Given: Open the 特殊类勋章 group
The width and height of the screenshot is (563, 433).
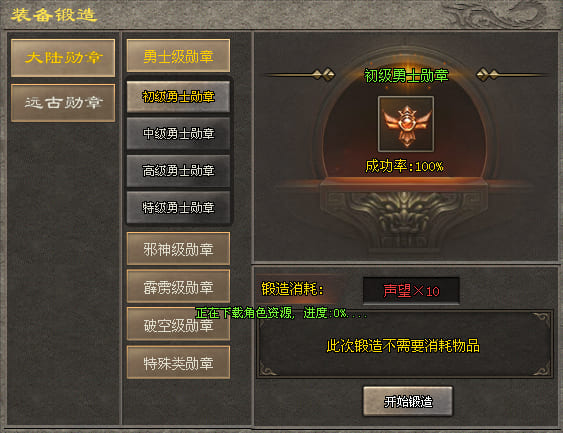Looking at the screenshot, I should (x=178, y=362).
